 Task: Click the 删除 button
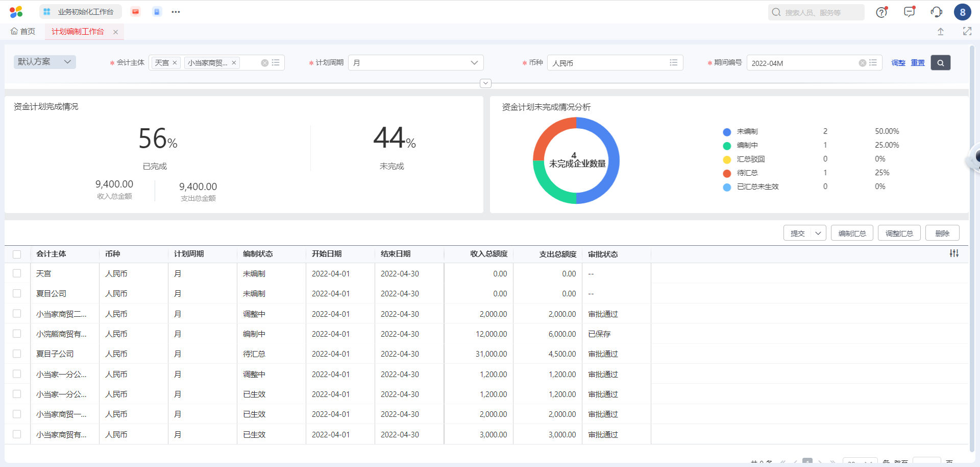point(942,233)
